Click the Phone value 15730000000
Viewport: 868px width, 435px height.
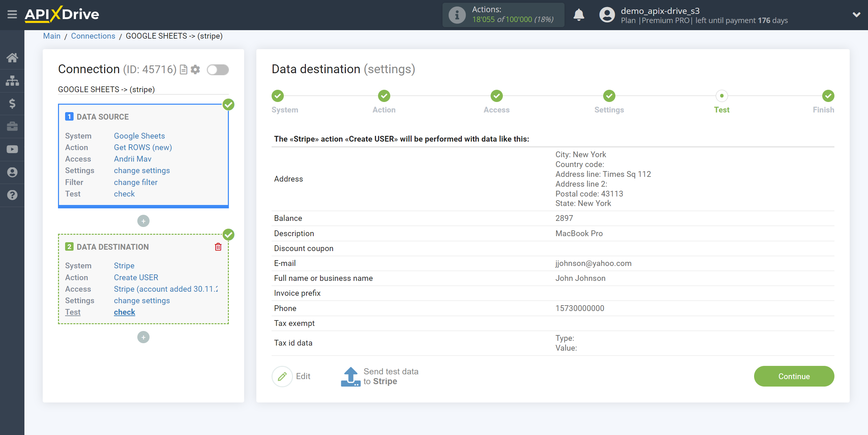click(x=580, y=308)
